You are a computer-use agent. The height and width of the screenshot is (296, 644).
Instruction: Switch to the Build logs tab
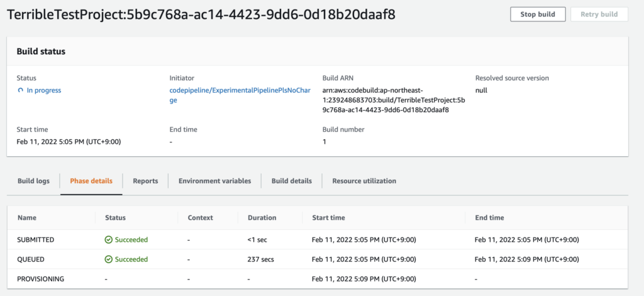click(33, 181)
